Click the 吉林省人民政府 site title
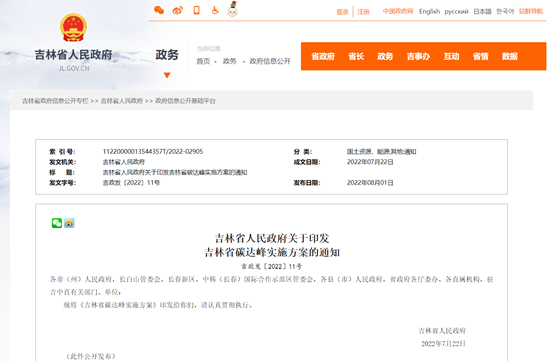The height and width of the screenshot is (361, 550). click(73, 55)
